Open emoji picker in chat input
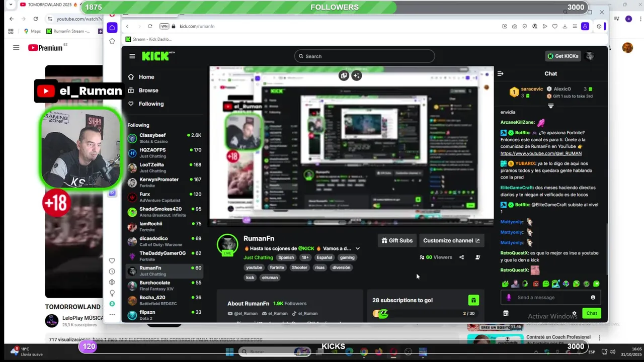Viewport: 644px width, 362px height. point(593,297)
